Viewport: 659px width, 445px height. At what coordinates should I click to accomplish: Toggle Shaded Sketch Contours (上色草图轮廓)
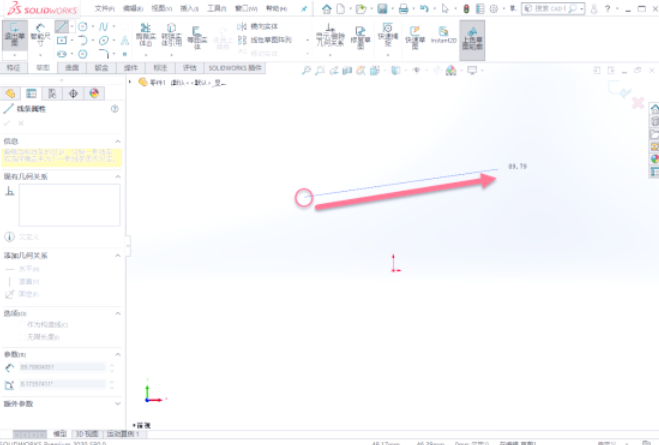pos(472,38)
